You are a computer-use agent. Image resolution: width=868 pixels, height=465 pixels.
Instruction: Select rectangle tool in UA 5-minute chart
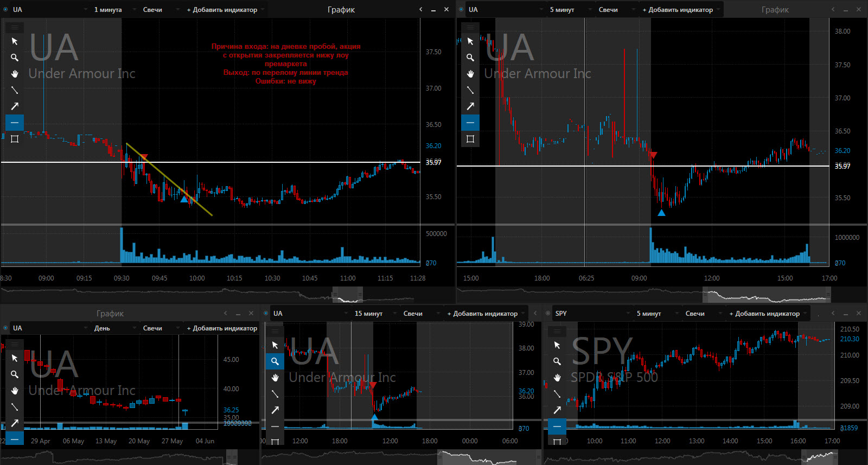(x=470, y=139)
